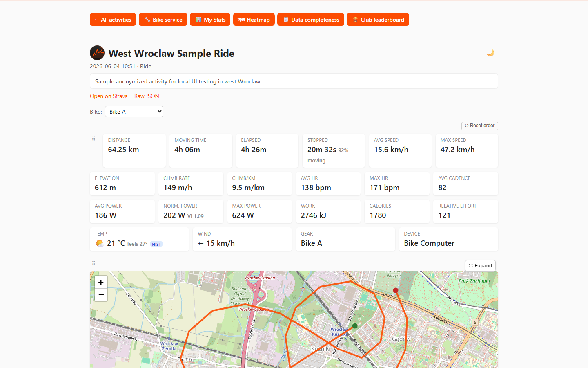Select the Elevation 612 m value

click(105, 188)
